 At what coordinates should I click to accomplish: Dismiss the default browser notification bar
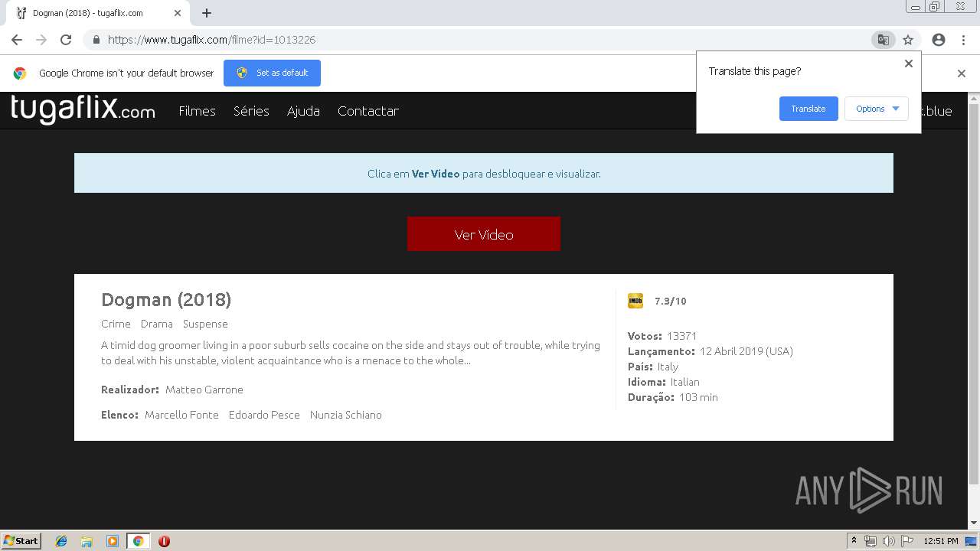coord(962,73)
